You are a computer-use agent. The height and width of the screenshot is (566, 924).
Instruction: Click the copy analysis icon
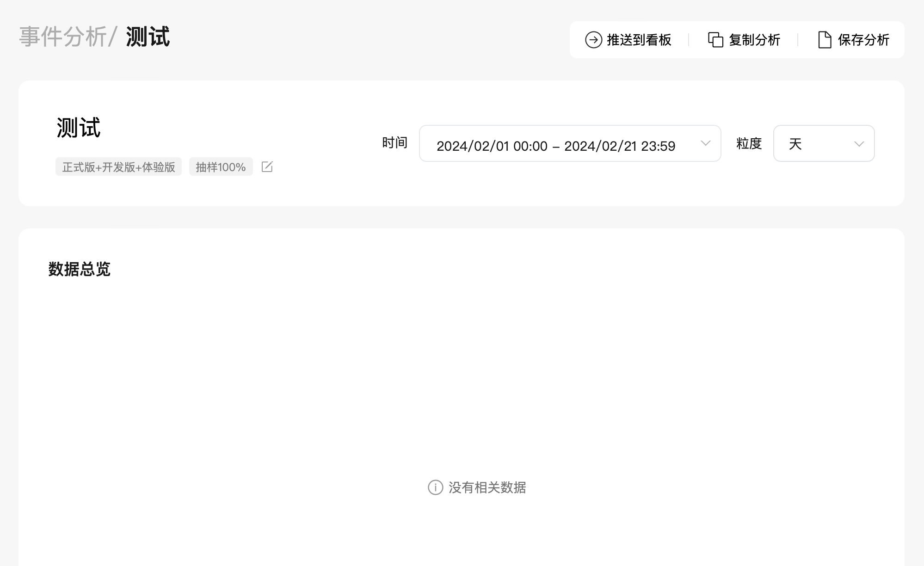715,40
